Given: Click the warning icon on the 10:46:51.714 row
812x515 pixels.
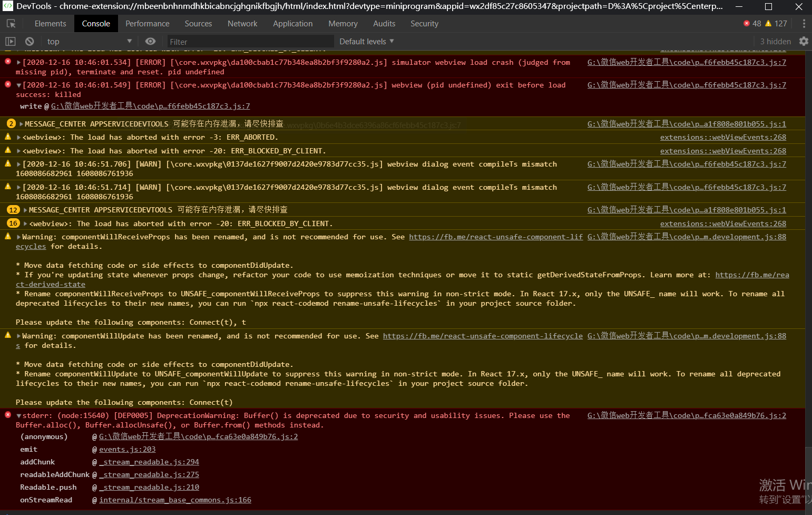Looking at the screenshot, I should click(x=8, y=187).
